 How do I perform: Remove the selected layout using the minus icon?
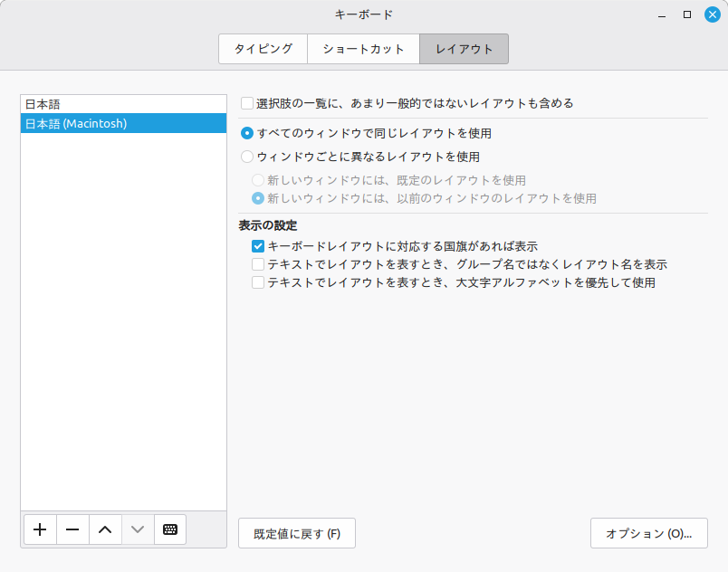[72, 529]
